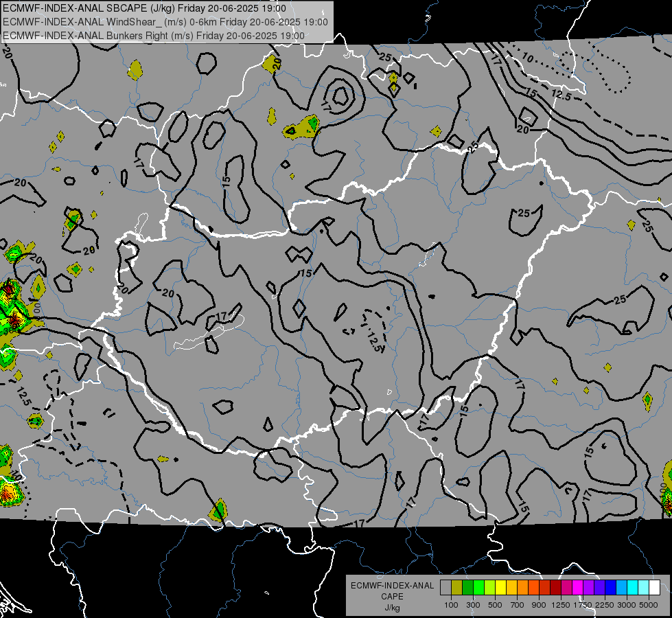Click the ECMWF-INDEX-ANAL label in the legend box
The image size is (672, 618).
[x=392, y=586]
